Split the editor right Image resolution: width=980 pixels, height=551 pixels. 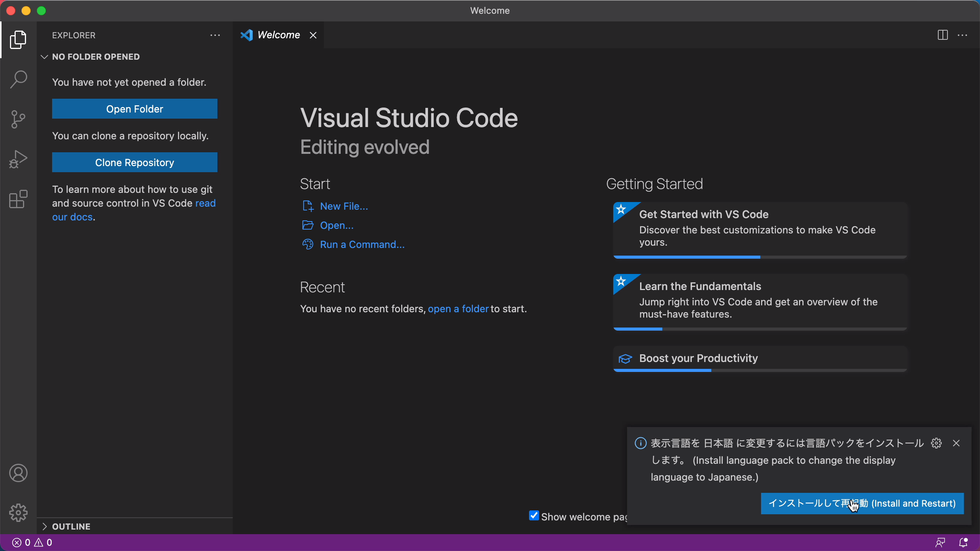(943, 35)
